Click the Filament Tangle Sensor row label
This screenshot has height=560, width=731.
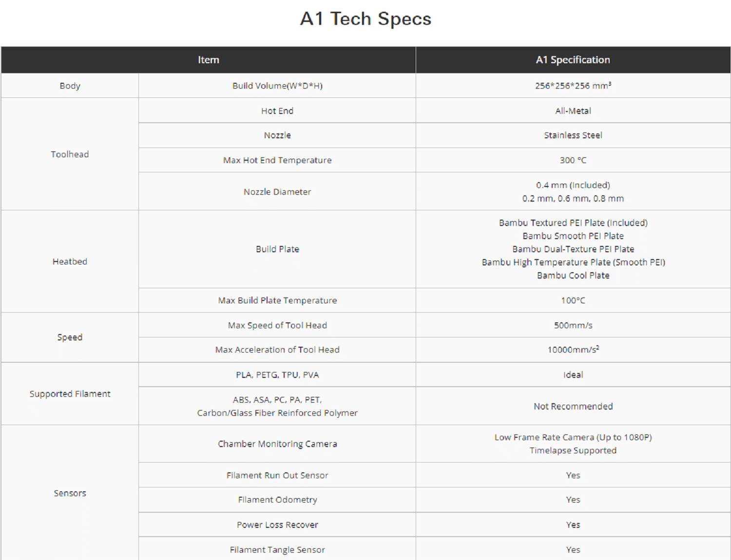pyautogui.click(x=277, y=550)
